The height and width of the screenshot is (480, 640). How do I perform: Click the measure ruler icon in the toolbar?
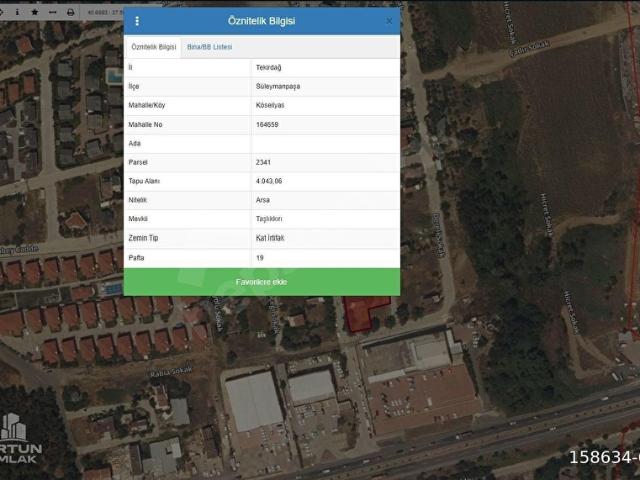(53, 12)
